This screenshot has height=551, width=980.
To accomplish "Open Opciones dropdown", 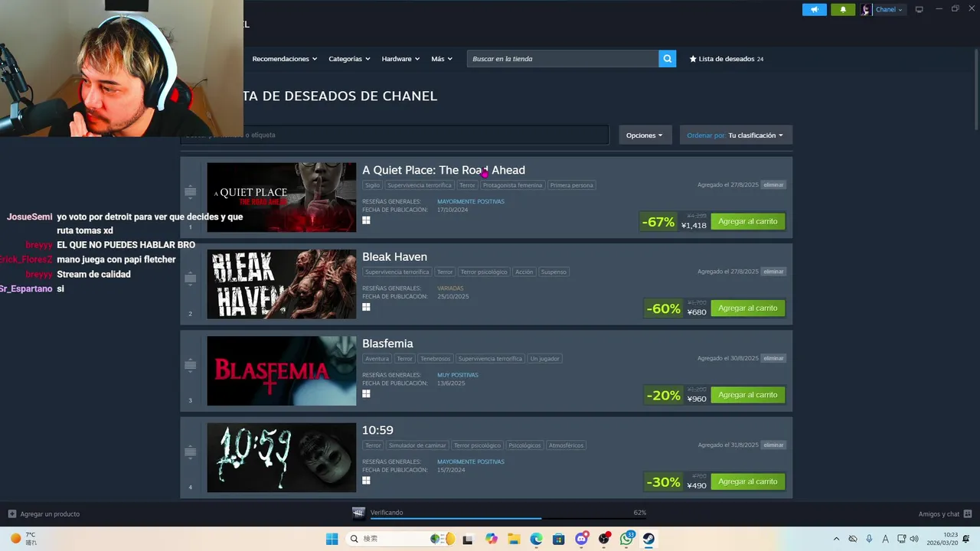I will pyautogui.click(x=645, y=135).
